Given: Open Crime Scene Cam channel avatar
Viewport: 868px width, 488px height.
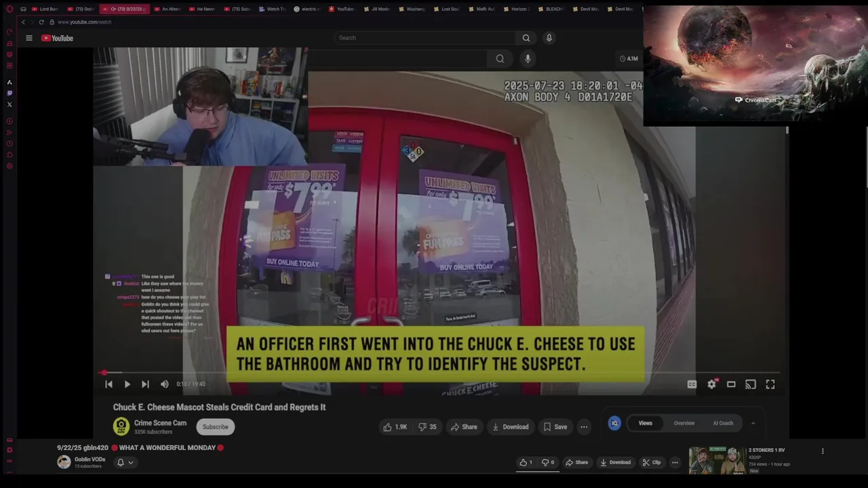Looking at the screenshot, I should point(121,426).
